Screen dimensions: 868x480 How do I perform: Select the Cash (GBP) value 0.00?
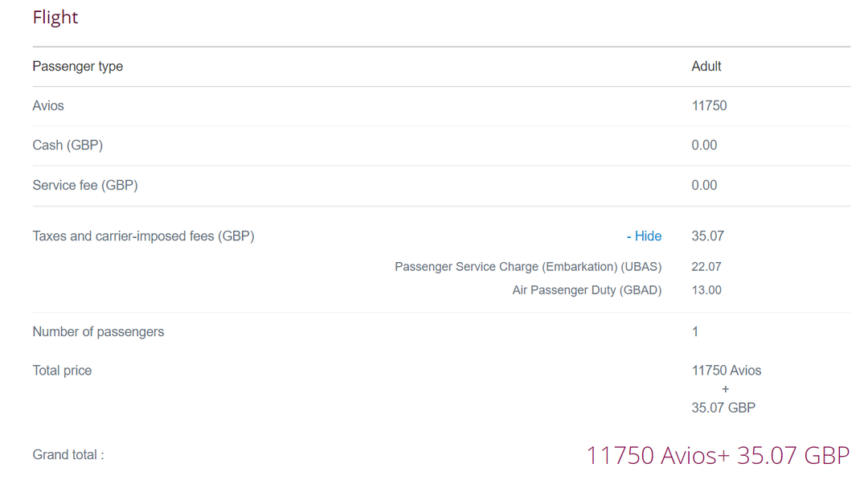click(704, 145)
